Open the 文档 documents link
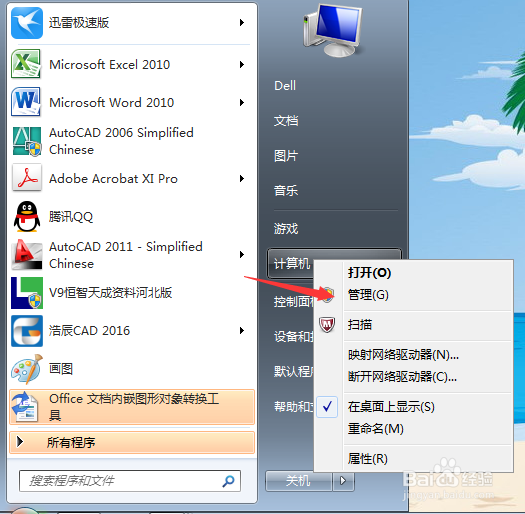The width and height of the screenshot is (525, 514). [x=286, y=121]
